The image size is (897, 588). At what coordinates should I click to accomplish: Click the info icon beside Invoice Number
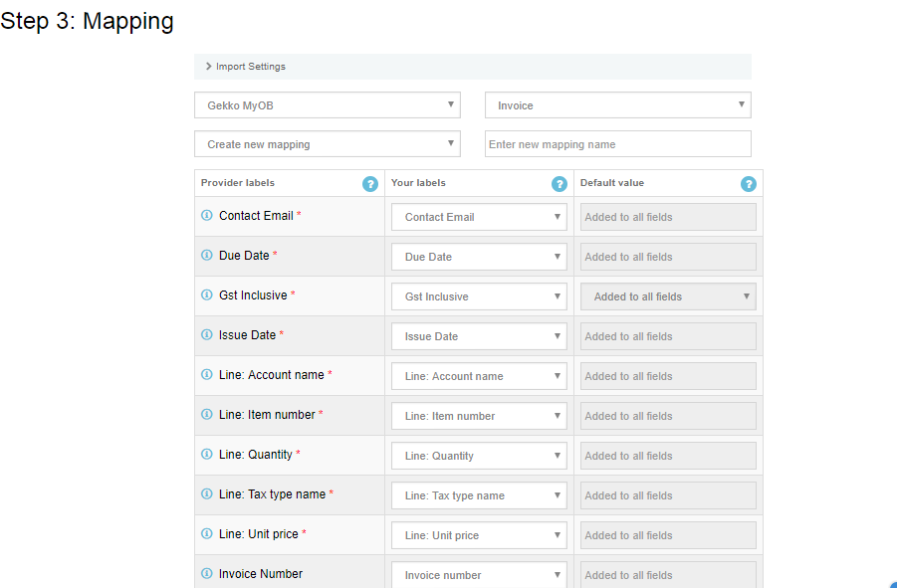[207, 573]
